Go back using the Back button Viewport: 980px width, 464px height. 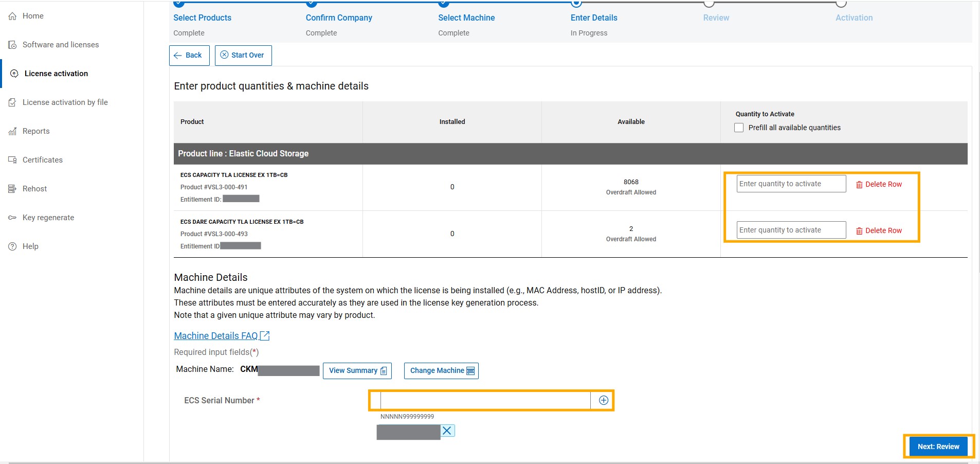pyautogui.click(x=189, y=55)
